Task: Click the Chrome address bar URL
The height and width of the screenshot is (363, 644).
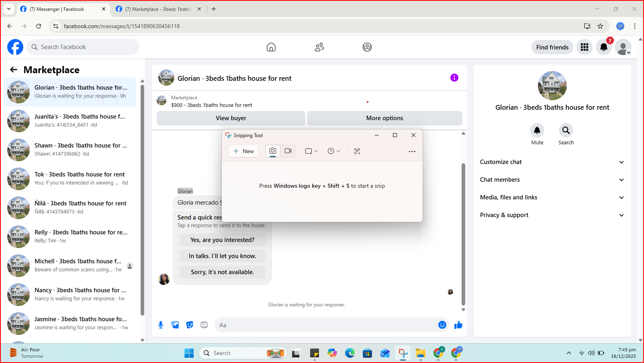Action: [122, 26]
